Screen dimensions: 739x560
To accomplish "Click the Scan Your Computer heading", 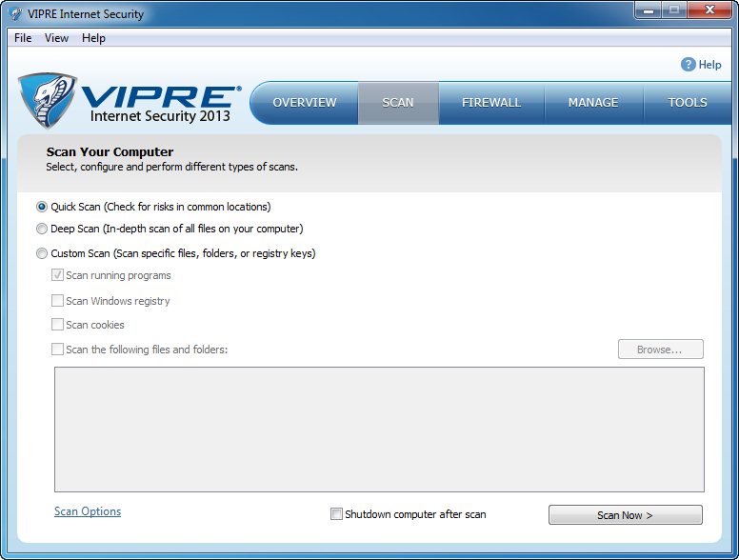I will (110, 151).
